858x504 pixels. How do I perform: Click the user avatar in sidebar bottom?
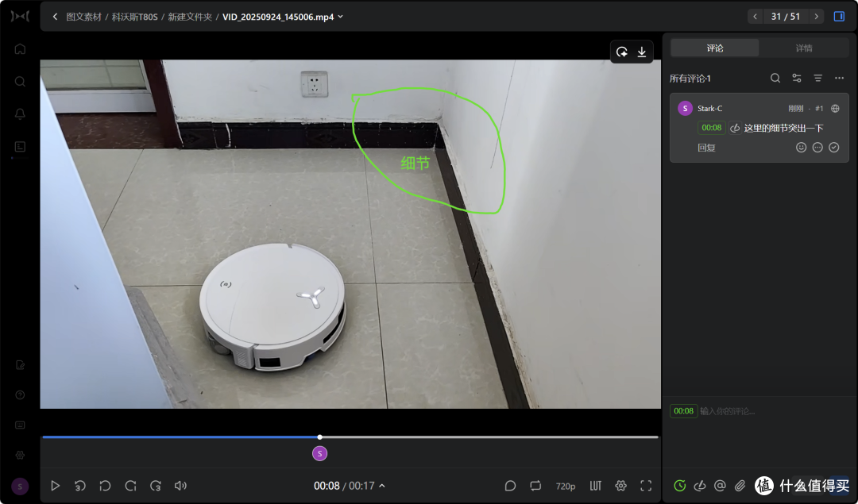[20, 486]
